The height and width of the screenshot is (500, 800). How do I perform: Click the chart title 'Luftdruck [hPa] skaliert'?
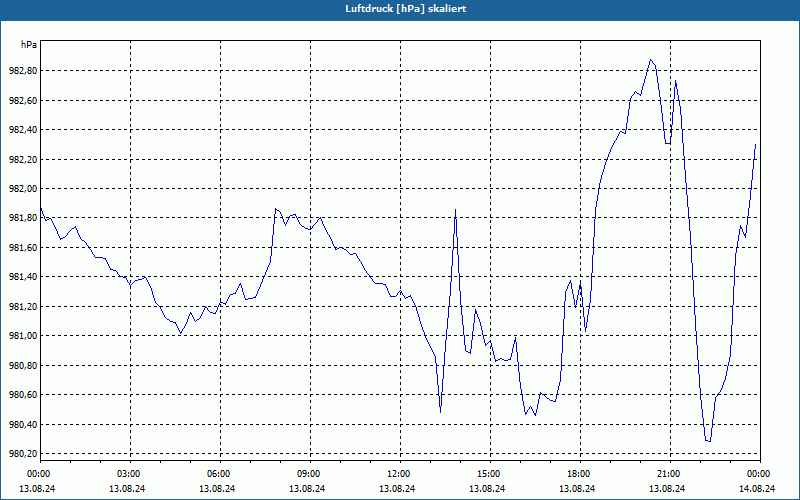pyautogui.click(x=406, y=9)
